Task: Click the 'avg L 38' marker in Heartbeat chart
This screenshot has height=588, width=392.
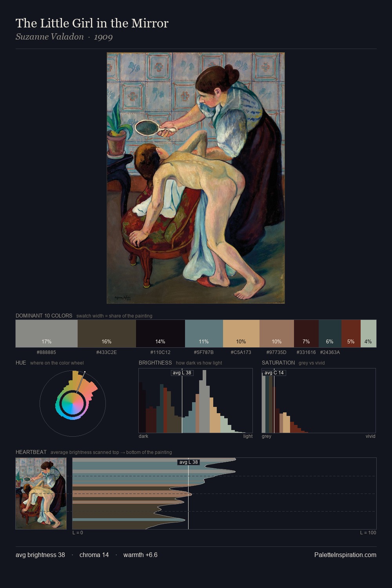Action: (x=189, y=462)
